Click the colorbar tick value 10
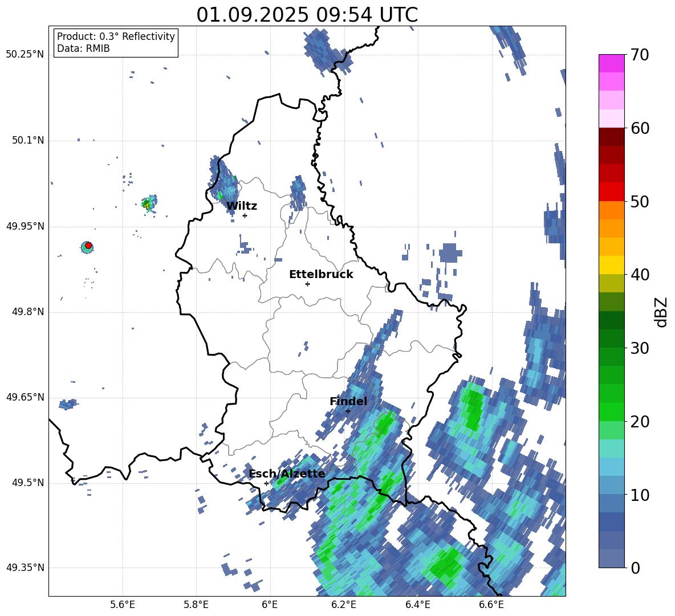The height and width of the screenshot is (616, 675). click(640, 495)
